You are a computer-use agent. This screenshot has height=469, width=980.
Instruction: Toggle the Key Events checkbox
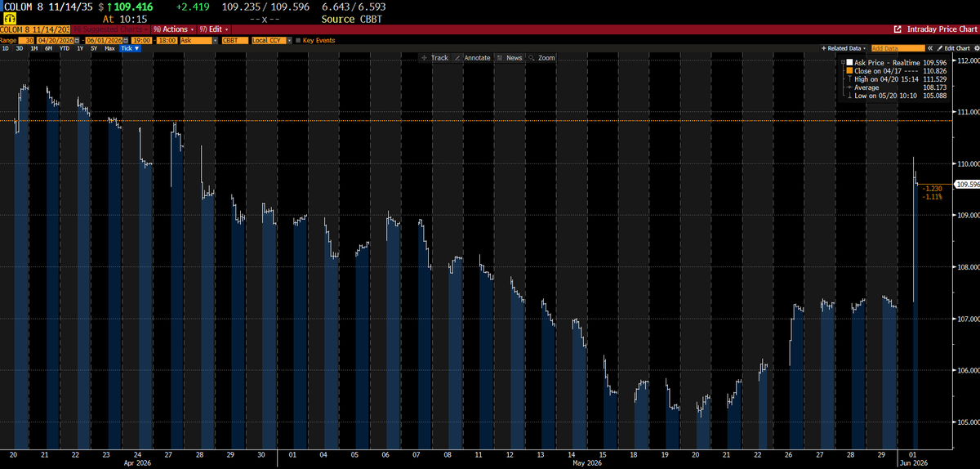click(x=298, y=40)
